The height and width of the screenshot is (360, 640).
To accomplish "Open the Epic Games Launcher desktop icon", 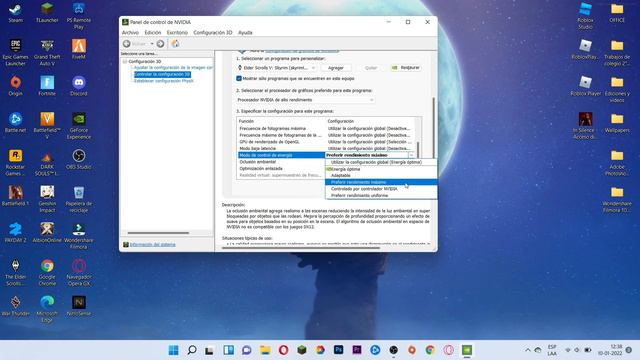I will 16,52.
